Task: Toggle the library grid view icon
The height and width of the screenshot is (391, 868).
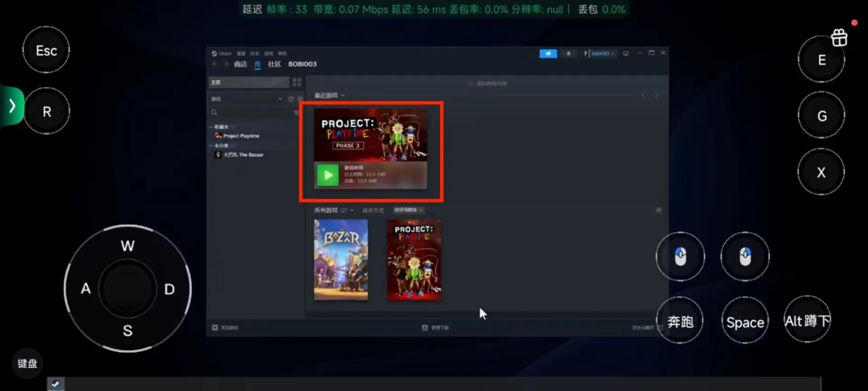Action: pos(297,82)
